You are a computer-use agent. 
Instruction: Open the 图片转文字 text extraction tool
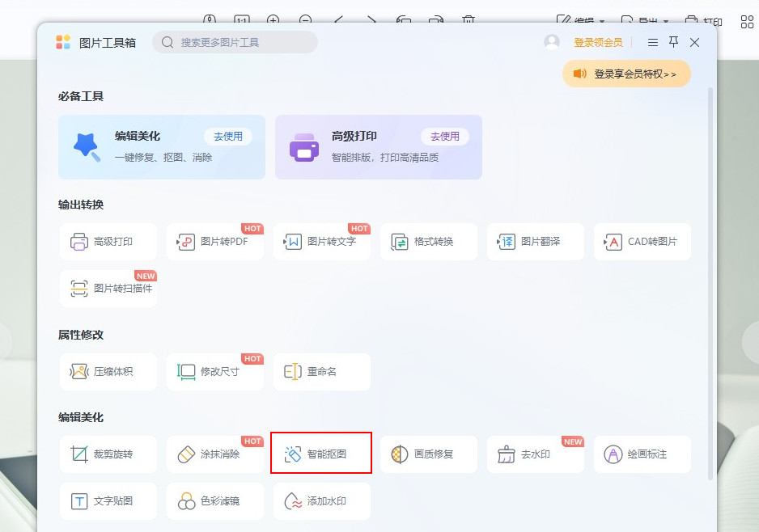[321, 241]
